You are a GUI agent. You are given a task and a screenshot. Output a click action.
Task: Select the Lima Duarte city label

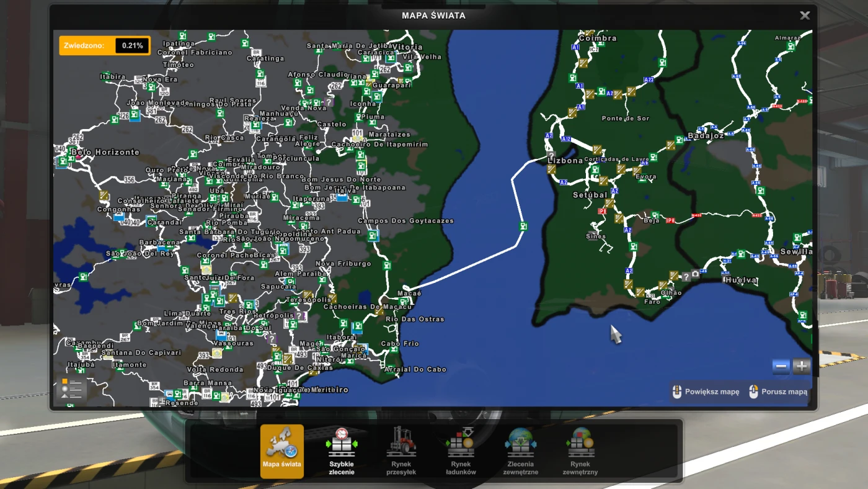click(187, 314)
